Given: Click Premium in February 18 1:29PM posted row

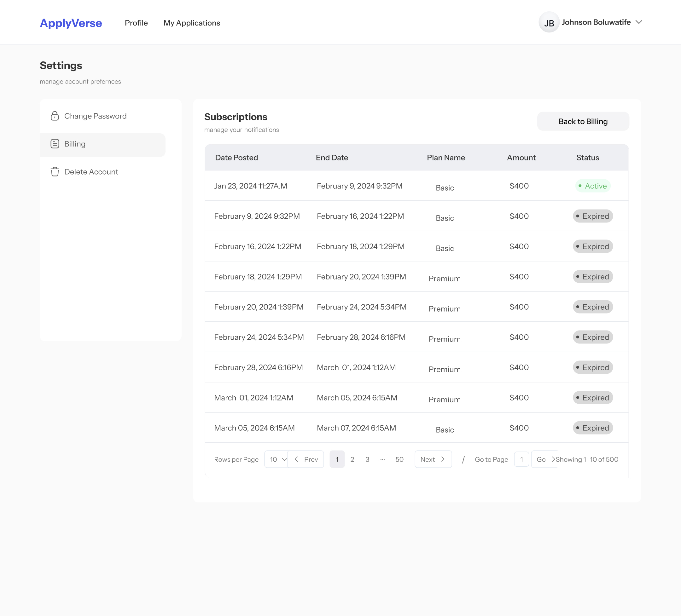Looking at the screenshot, I should [x=445, y=279].
